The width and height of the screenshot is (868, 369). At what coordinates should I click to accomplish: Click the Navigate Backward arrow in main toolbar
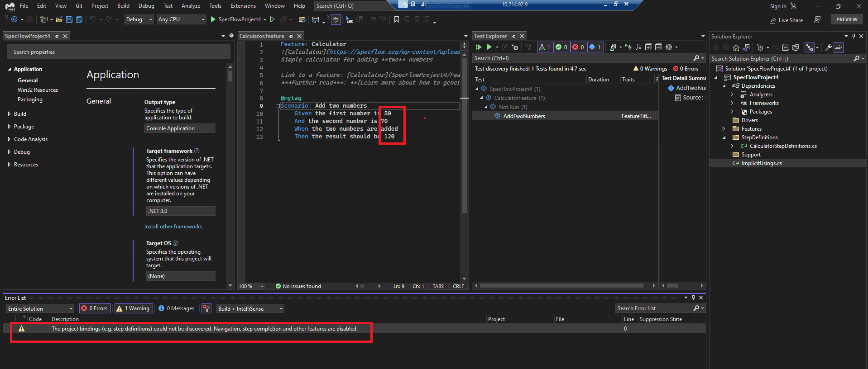(14, 19)
